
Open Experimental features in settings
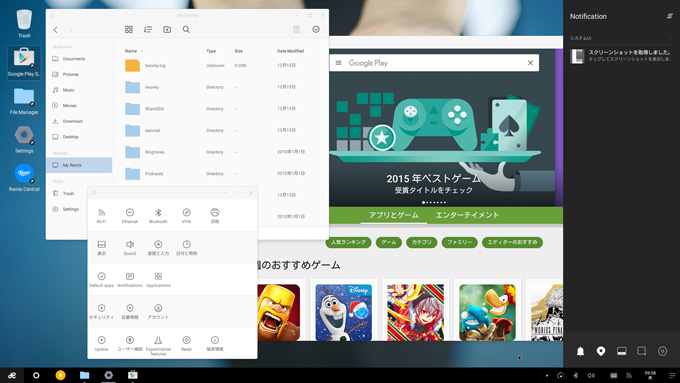[158, 345]
